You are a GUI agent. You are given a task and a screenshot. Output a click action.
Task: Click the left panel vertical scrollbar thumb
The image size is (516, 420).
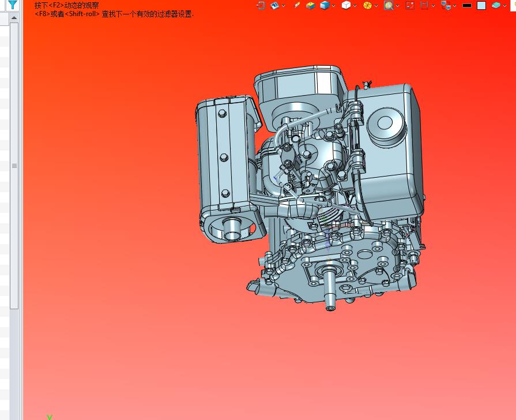(14, 166)
